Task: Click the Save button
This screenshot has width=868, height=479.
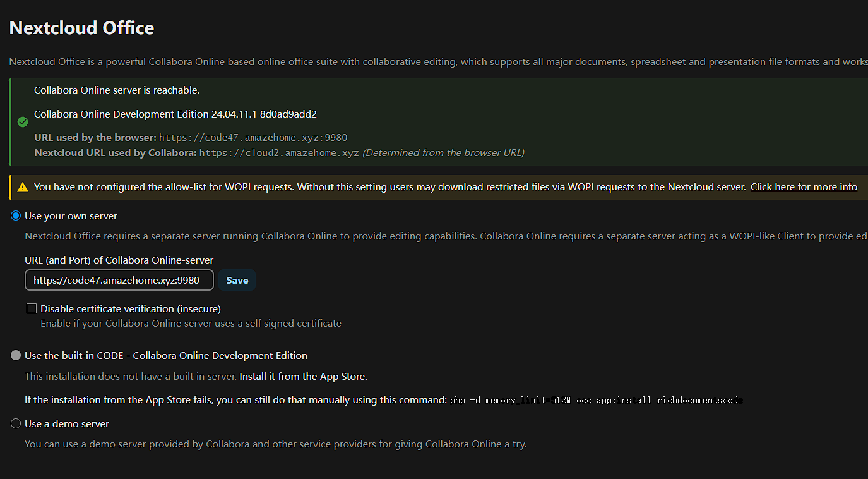Action: [x=237, y=280]
